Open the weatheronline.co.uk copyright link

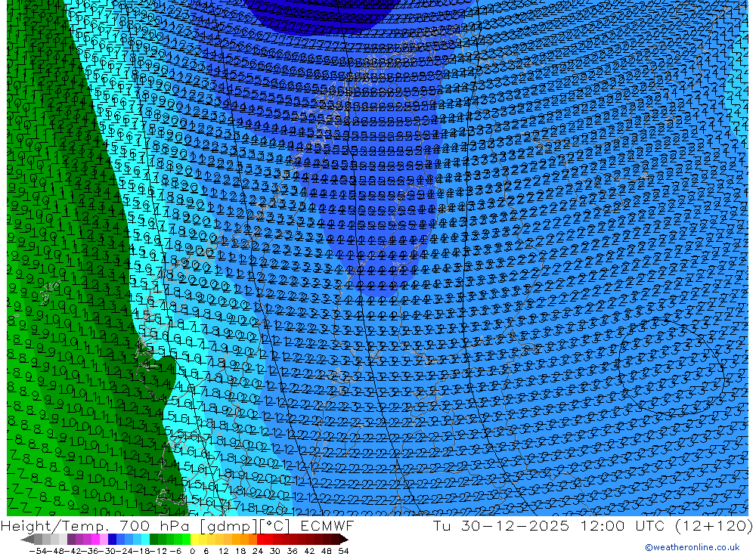pos(692,547)
